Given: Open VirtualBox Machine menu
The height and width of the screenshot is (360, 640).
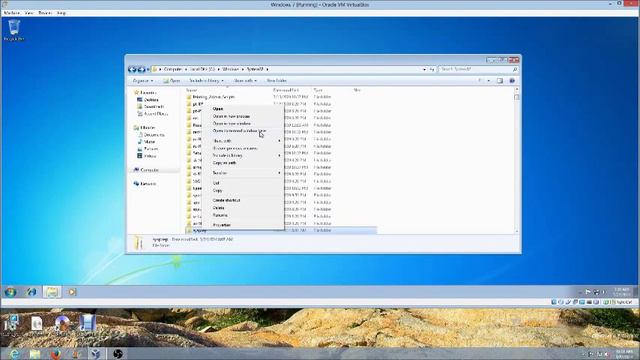Looking at the screenshot, I should tap(11, 13).
